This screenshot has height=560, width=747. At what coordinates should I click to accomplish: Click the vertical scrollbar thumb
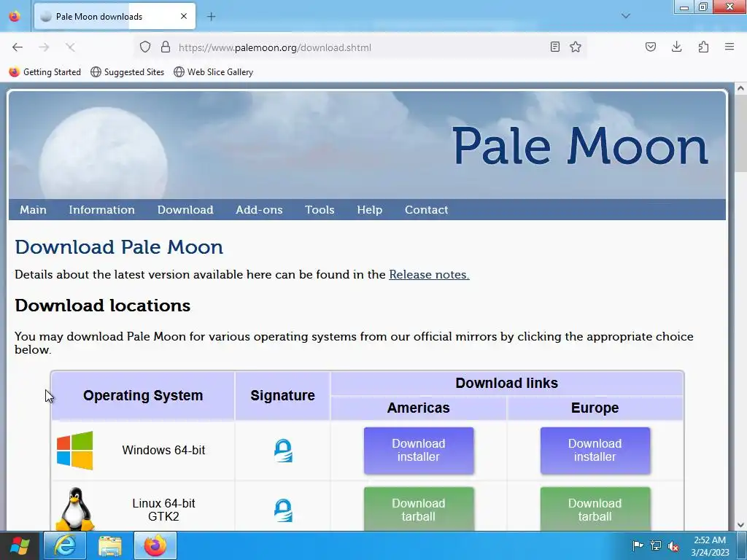(740, 133)
